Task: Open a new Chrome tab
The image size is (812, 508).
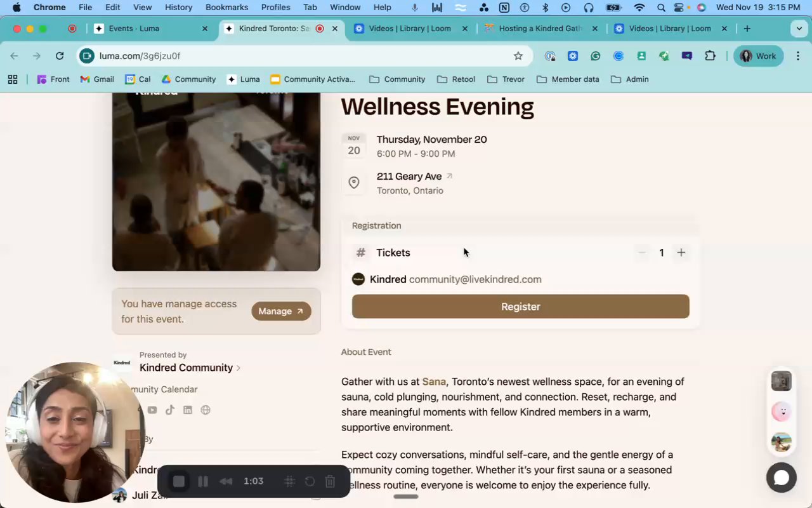Action: (x=747, y=29)
